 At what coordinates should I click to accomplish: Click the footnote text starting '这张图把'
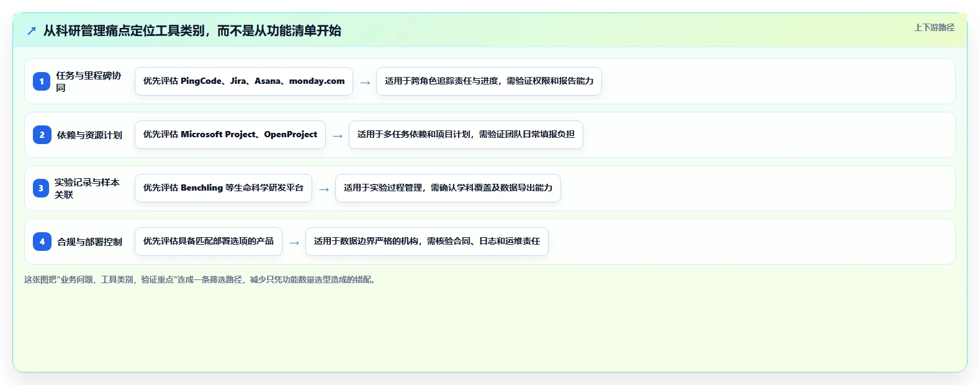[x=201, y=279]
